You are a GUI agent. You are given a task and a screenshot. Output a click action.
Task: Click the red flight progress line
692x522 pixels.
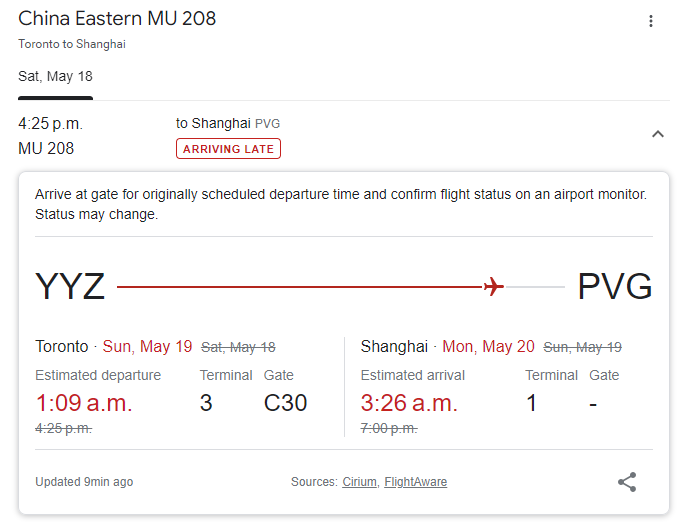[x=300, y=287]
